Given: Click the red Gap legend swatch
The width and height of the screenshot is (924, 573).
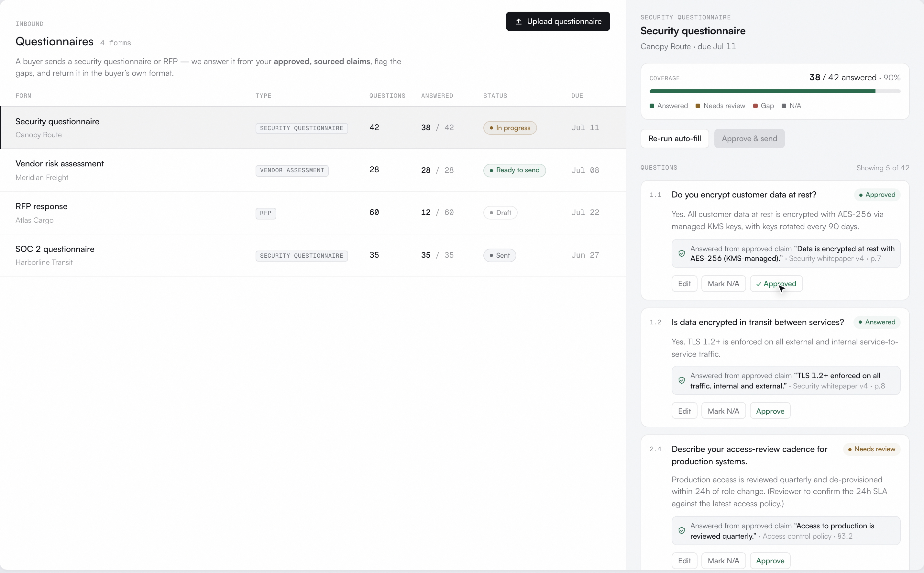Looking at the screenshot, I should tap(755, 106).
